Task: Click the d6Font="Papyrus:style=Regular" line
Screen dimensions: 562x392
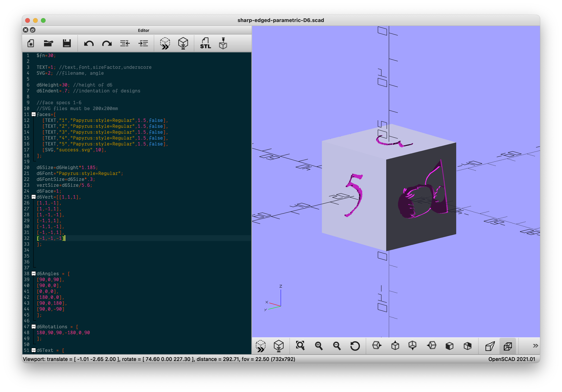Action: [x=80, y=173]
